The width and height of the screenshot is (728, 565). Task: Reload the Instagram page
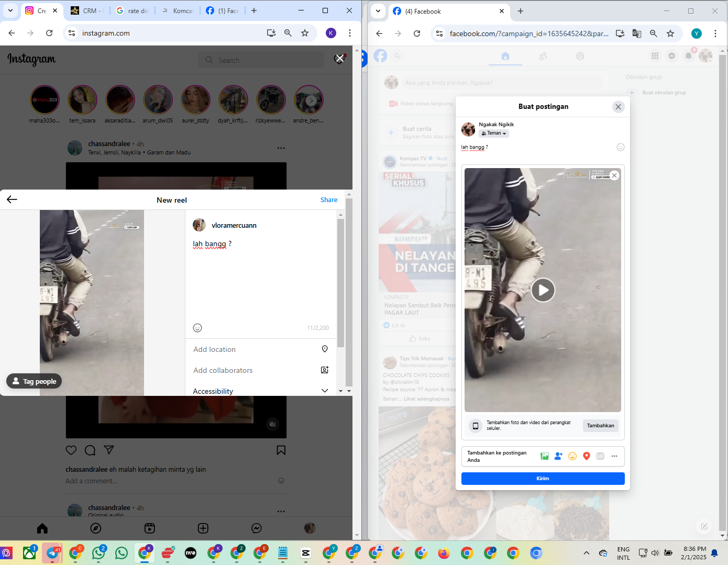[x=49, y=33]
